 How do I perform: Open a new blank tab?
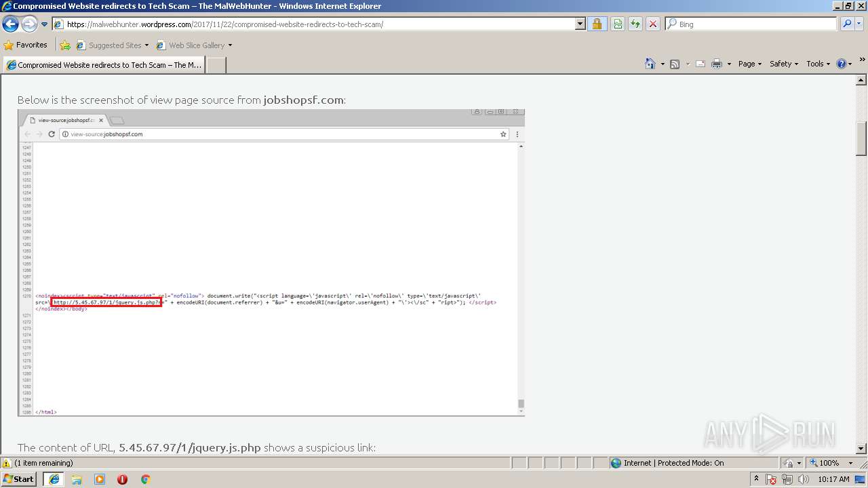(216, 65)
